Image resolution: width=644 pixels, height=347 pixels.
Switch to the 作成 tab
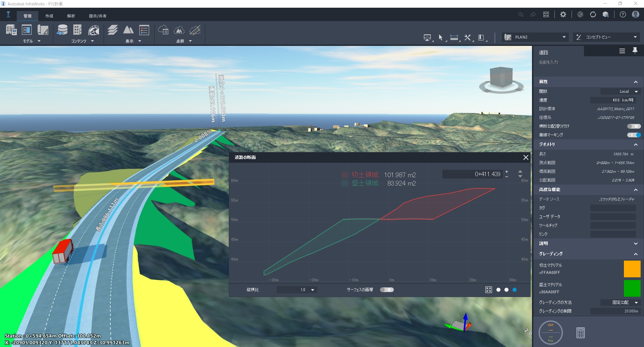pyautogui.click(x=49, y=16)
